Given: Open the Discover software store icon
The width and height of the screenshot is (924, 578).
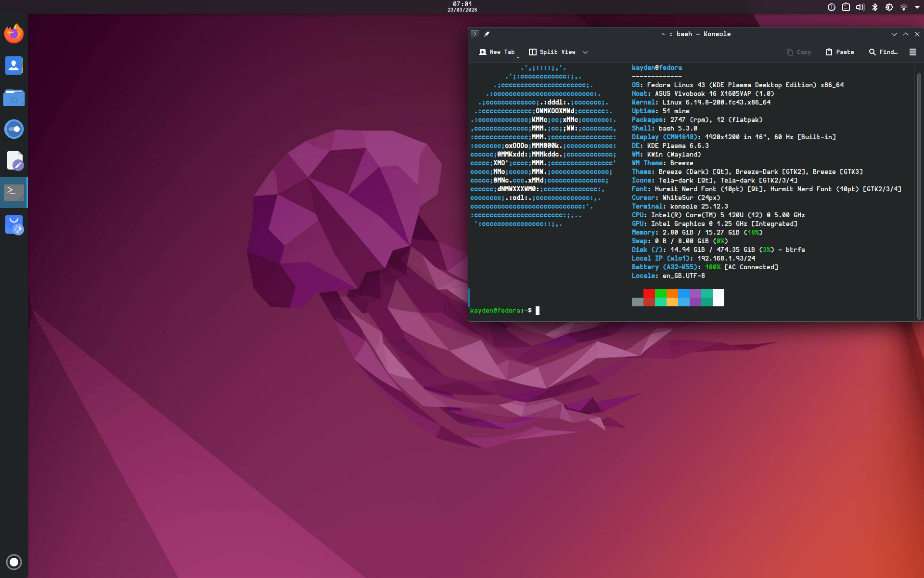Looking at the screenshot, I should point(14,225).
